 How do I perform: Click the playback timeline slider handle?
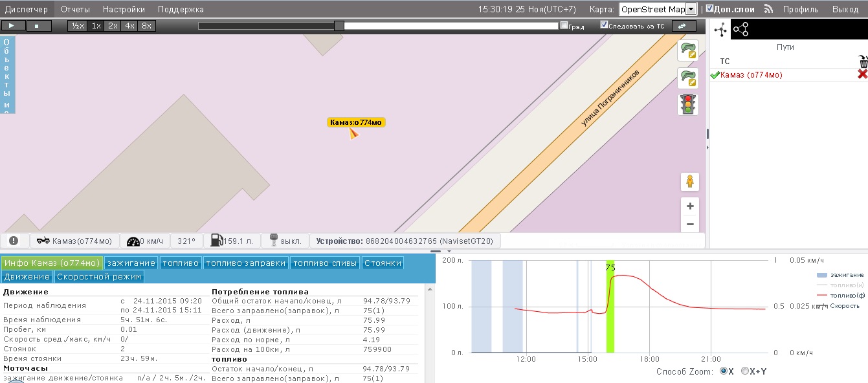(x=339, y=26)
